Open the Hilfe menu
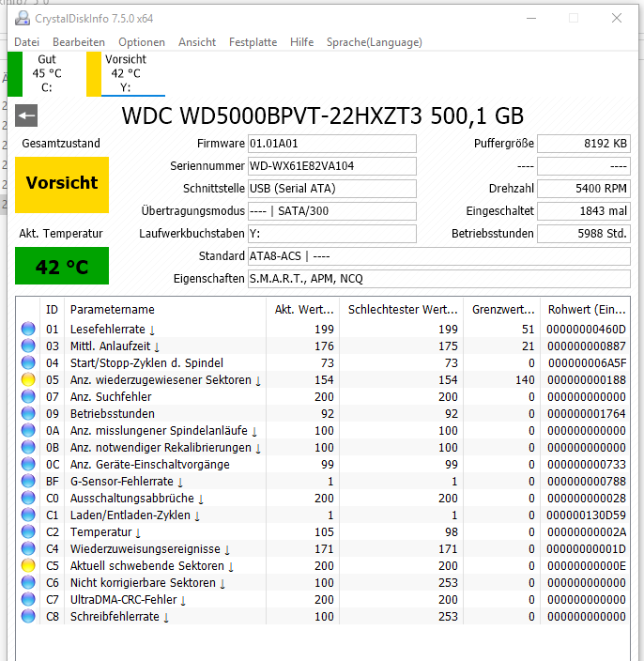 [301, 42]
